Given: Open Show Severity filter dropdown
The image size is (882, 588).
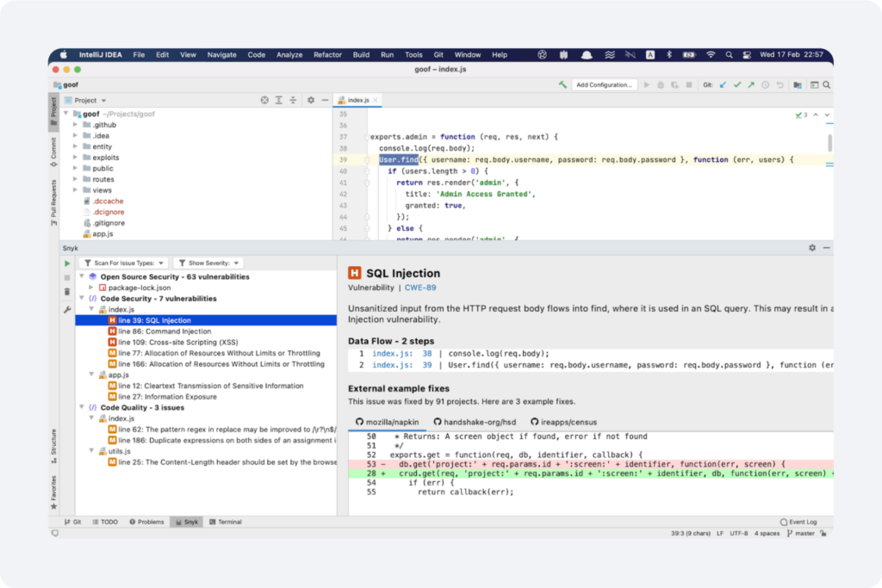Looking at the screenshot, I should [x=208, y=263].
